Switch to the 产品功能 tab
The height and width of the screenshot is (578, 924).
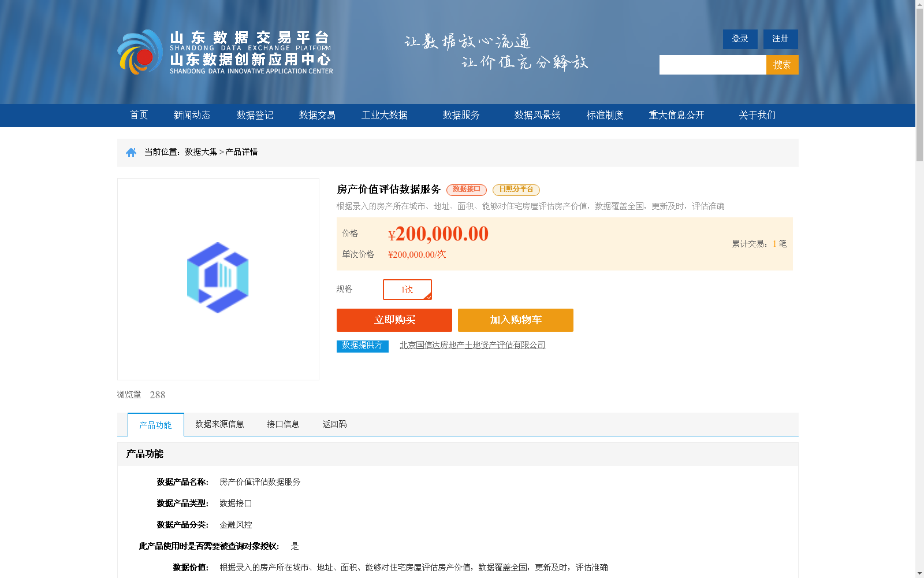156,425
